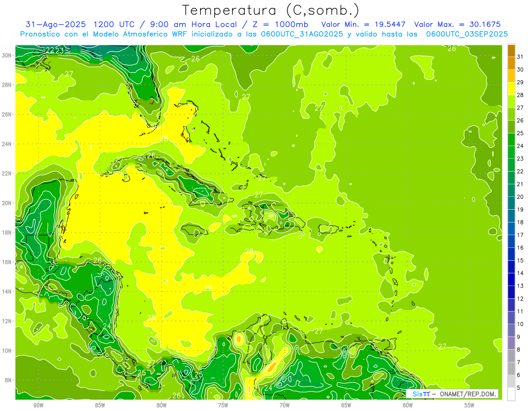Image resolution: width=532 pixels, height=411 pixels.
Task: Click the "14" value on the color bar
Action: [520, 273]
